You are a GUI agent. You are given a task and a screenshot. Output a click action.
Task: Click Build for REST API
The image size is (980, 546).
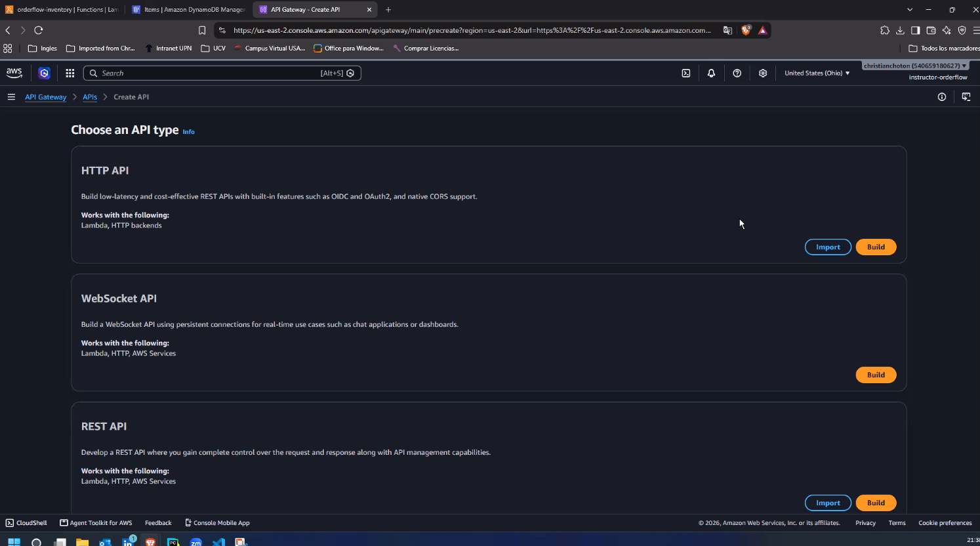pos(876,503)
